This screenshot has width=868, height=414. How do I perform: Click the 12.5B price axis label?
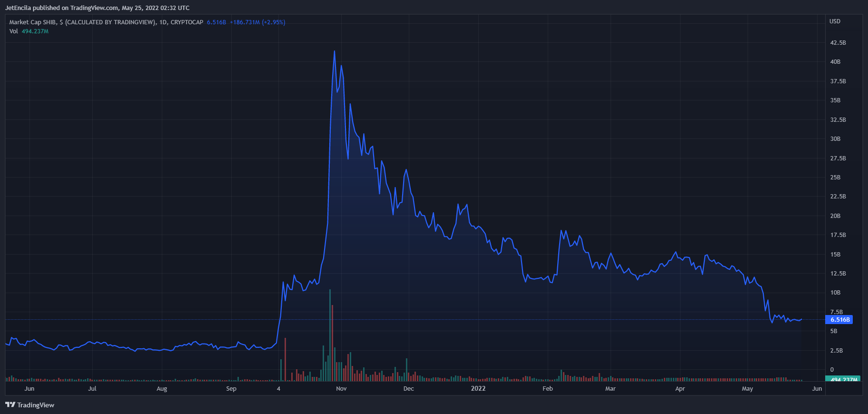click(x=838, y=274)
